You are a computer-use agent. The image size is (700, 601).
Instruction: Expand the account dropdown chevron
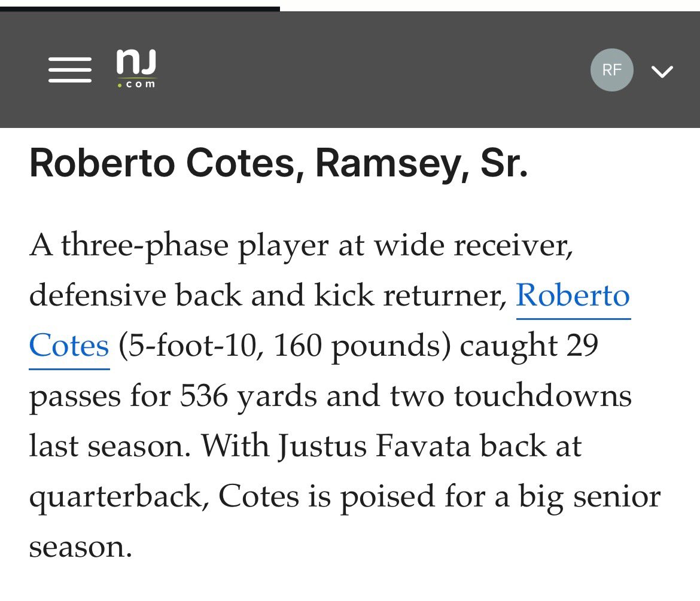click(x=662, y=71)
